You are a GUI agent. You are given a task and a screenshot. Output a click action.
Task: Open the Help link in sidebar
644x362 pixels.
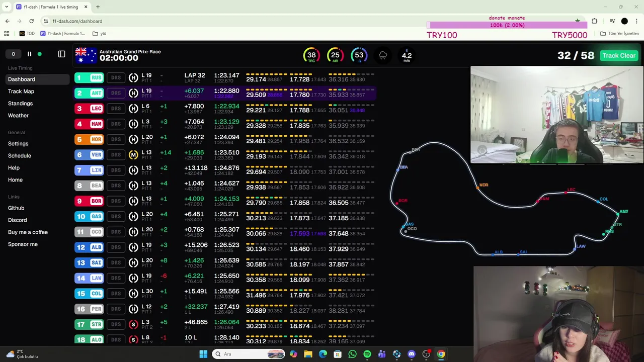(x=14, y=167)
